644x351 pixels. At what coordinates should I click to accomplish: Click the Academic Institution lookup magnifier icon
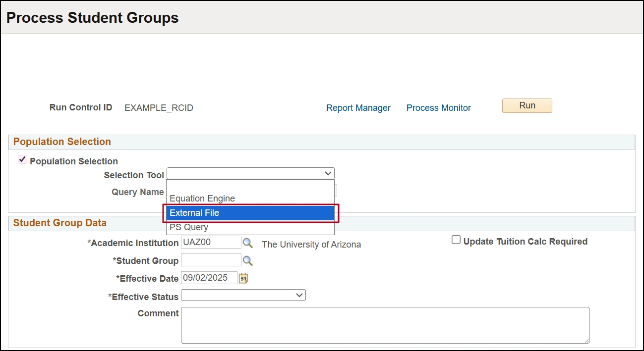tap(247, 243)
